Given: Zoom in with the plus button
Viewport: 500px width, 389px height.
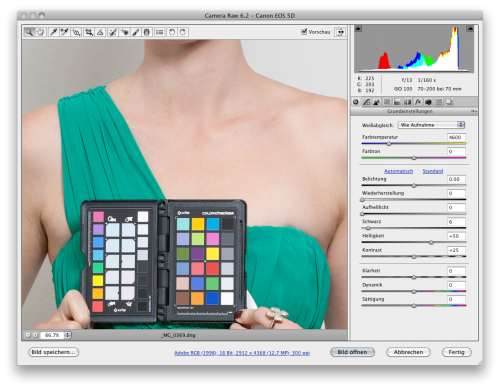Looking at the screenshot, I should 35,335.
